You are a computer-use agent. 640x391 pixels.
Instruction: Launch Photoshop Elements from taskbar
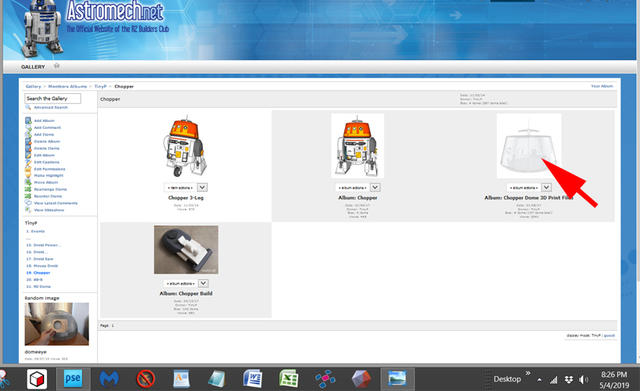point(73,379)
